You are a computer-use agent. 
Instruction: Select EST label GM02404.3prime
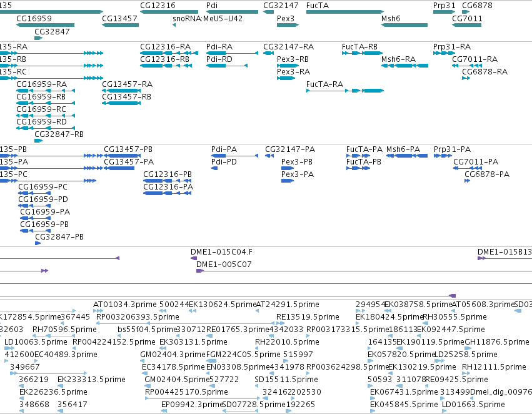173,355
